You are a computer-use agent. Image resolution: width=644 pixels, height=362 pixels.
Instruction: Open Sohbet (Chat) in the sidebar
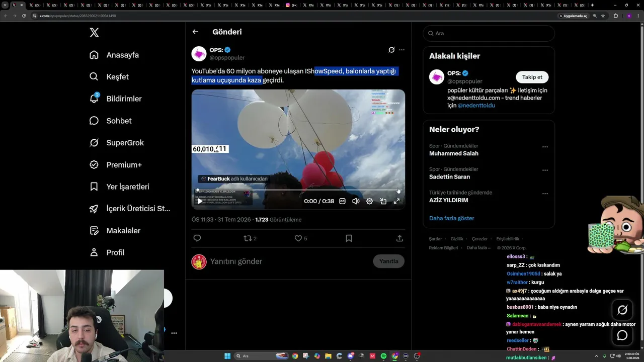tap(110, 121)
